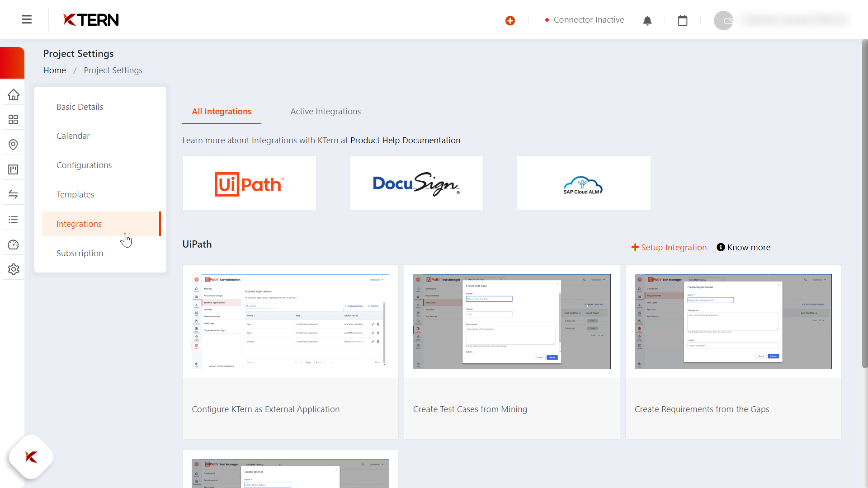
Task: Open the transfer arrows icon in sidebar
Action: [13, 194]
